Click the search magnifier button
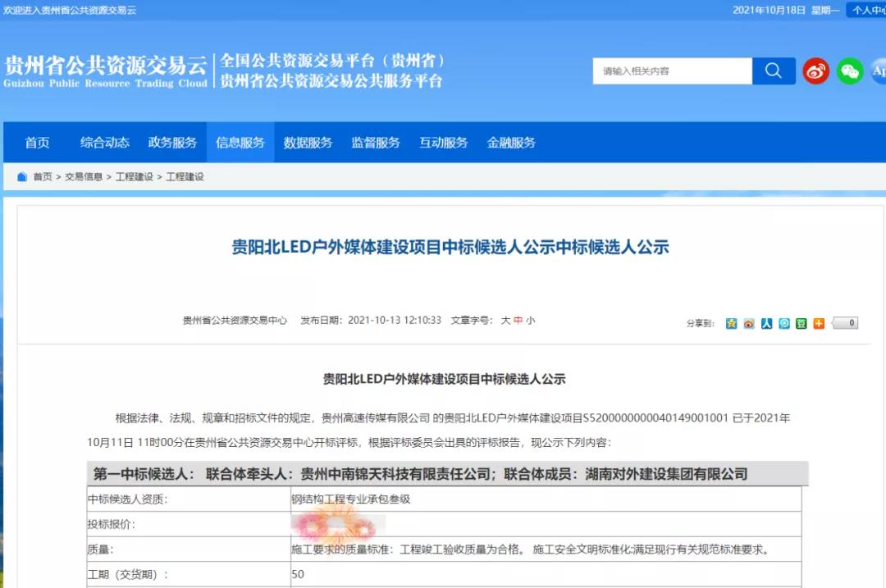The height and width of the screenshot is (588, 886). (774, 71)
